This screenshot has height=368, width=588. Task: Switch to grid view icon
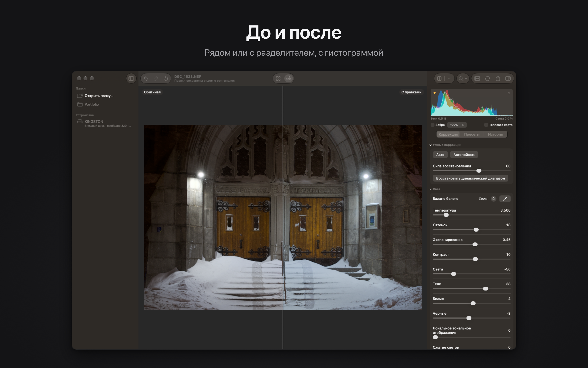click(x=278, y=78)
